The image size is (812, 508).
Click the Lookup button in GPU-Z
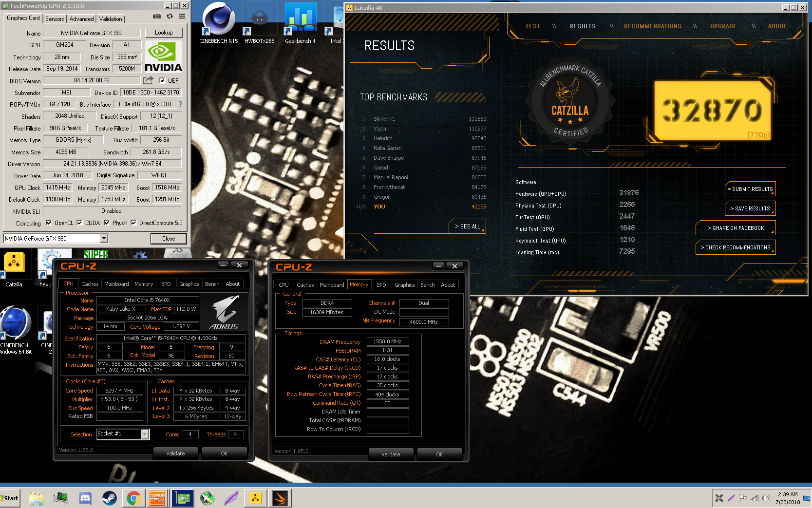click(x=164, y=33)
